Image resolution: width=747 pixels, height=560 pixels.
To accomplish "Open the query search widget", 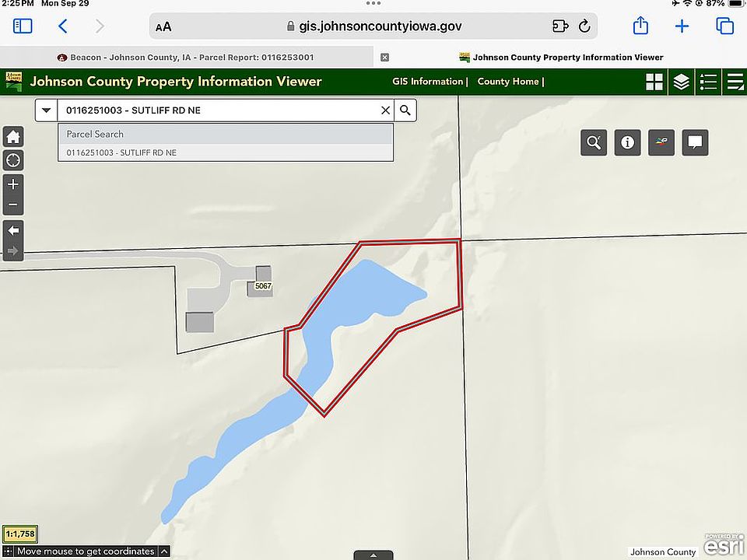I will [594, 142].
